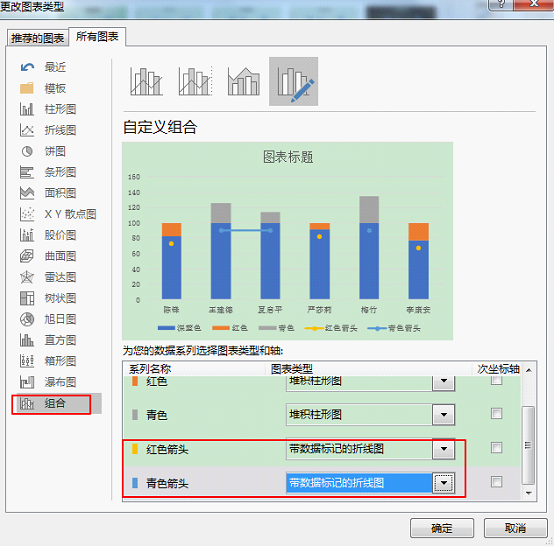The height and width of the screenshot is (546, 554).
Task: Click gray color swatch of 青色 series
Action: point(135,415)
